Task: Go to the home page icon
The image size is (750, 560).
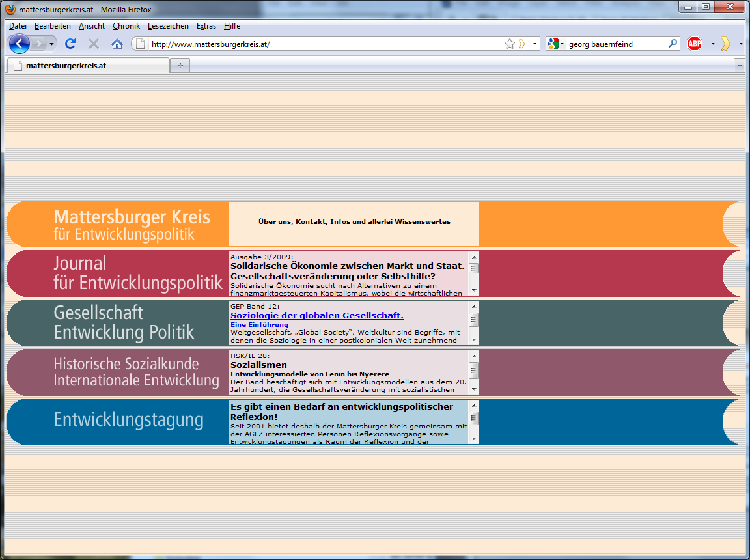Action: 117,44
